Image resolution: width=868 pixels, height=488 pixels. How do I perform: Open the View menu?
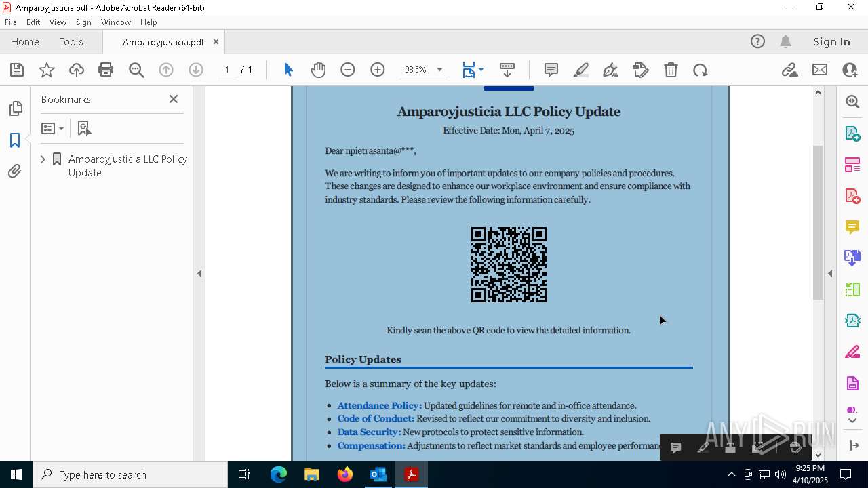[58, 22]
